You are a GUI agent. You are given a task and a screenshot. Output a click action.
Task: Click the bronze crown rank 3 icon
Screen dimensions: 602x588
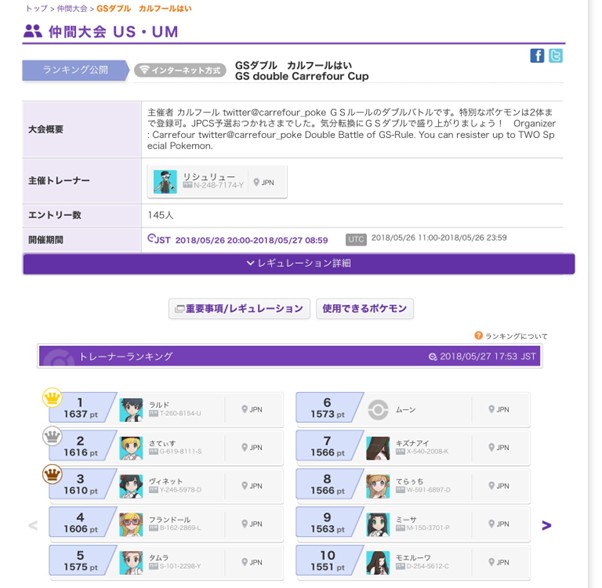tap(52, 474)
